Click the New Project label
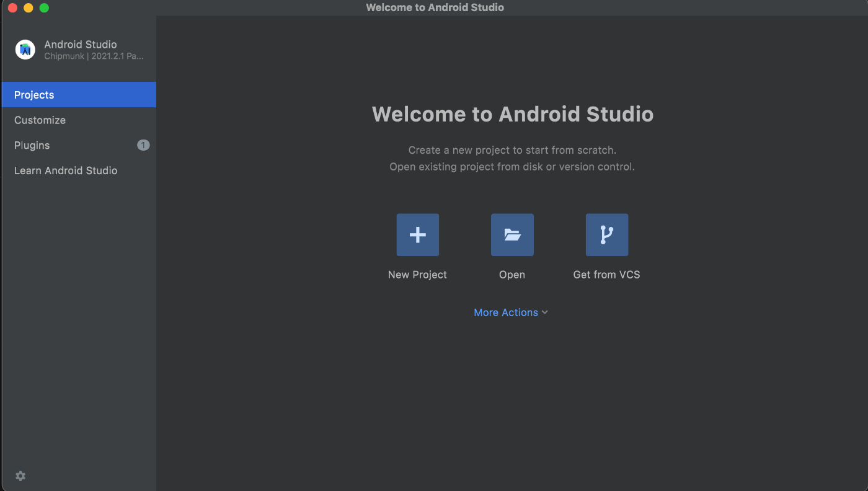The image size is (868, 491). 417,275
